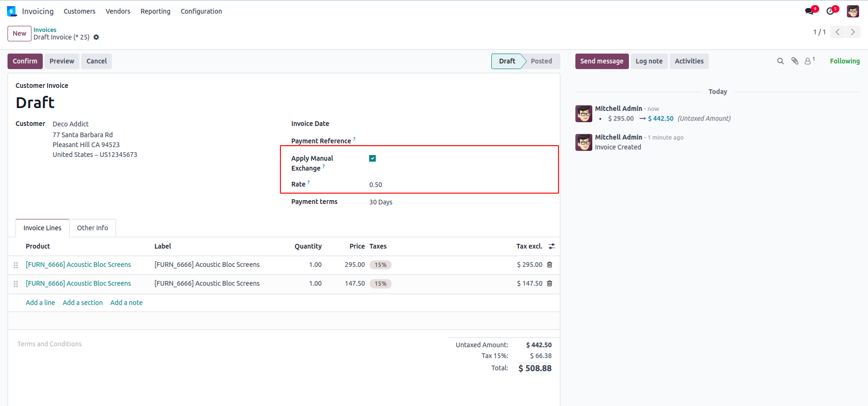Show followers list icon
The width and height of the screenshot is (868, 406).
(x=808, y=61)
